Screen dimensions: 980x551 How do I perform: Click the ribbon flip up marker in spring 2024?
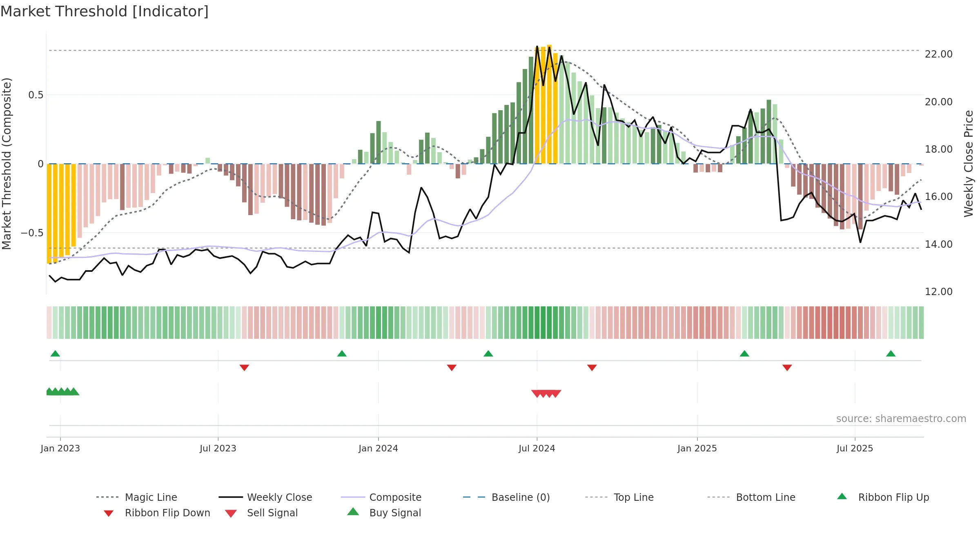(488, 353)
